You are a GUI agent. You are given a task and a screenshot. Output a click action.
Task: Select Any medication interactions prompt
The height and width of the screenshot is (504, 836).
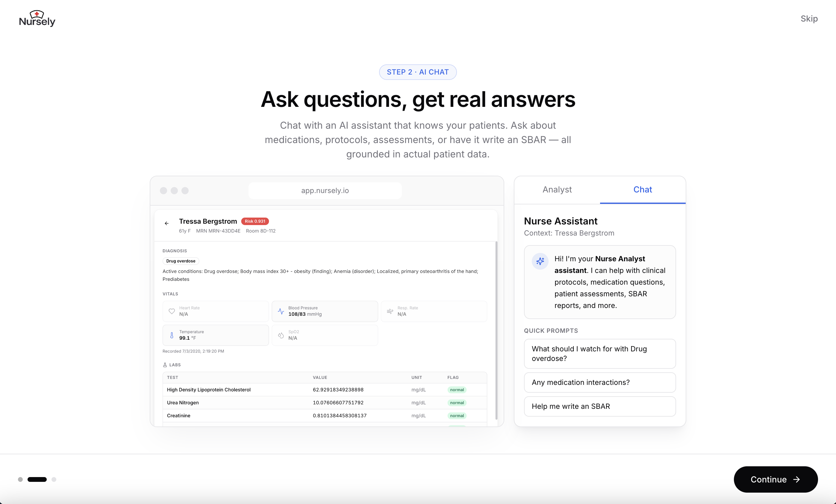(599, 382)
